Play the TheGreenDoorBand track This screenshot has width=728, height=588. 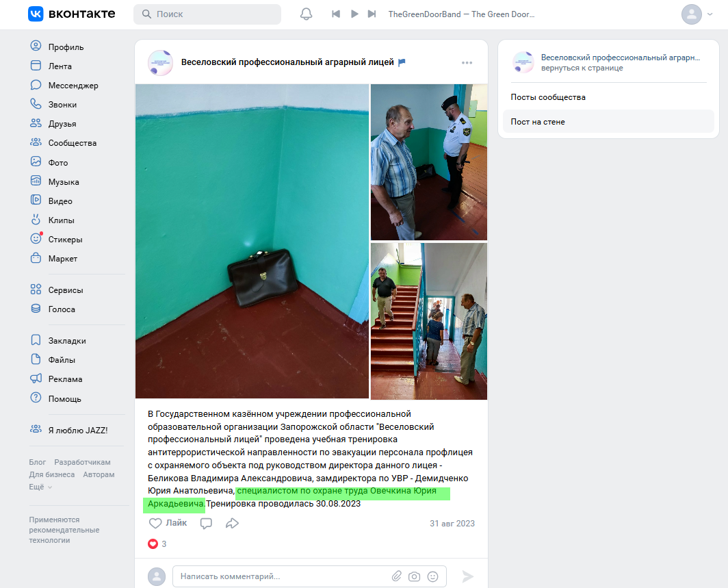pyautogui.click(x=354, y=13)
